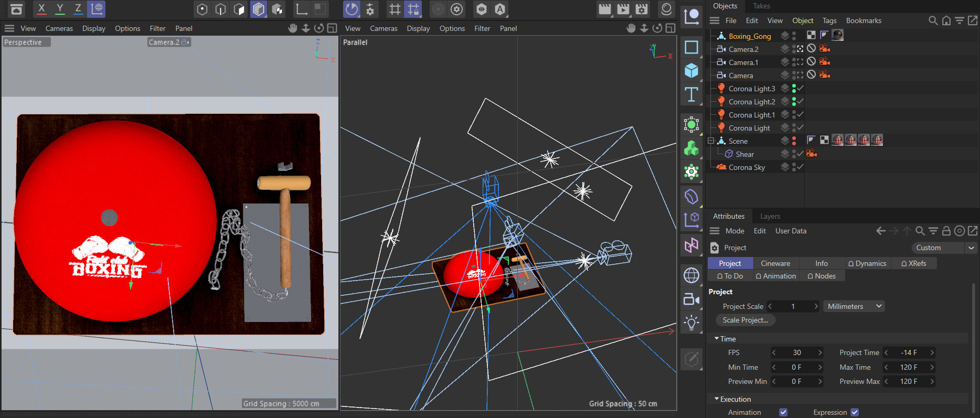This screenshot has height=418, width=980.
Task: Open the Millimeters unit dropdown
Action: click(x=854, y=306)
